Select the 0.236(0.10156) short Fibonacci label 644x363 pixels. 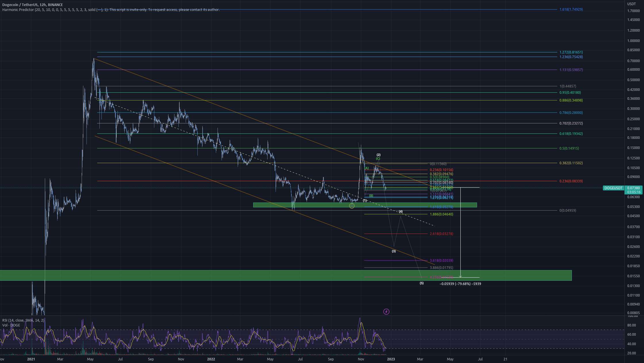(441, 170)
